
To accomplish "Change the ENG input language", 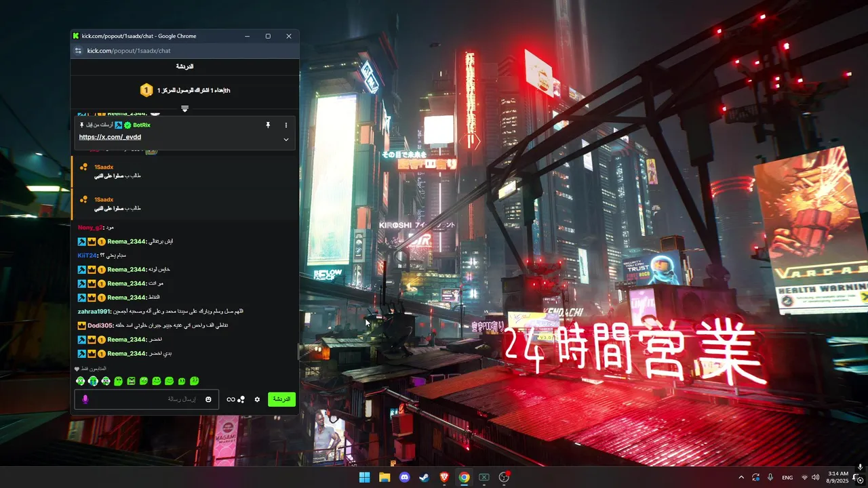I will [x=787, y=477].
